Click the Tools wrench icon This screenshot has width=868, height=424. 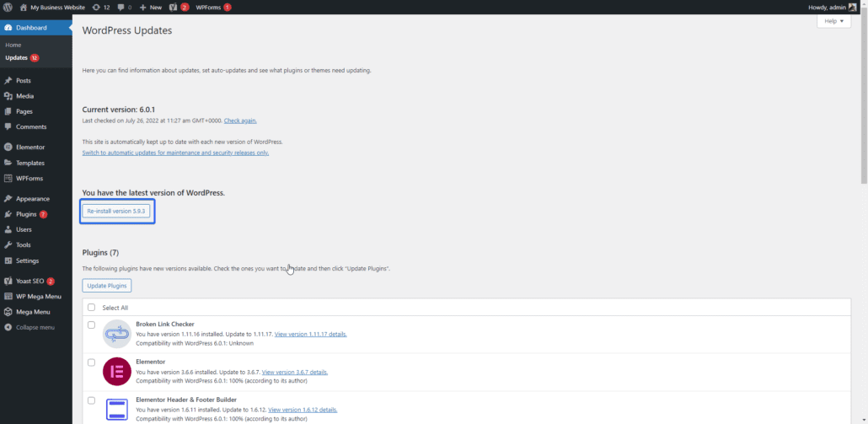[8, 244]
